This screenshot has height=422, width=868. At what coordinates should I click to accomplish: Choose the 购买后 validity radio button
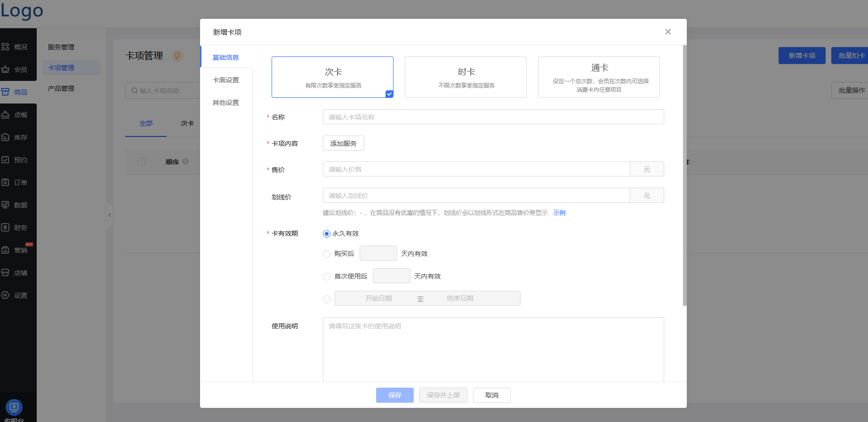tap(327, 254)
